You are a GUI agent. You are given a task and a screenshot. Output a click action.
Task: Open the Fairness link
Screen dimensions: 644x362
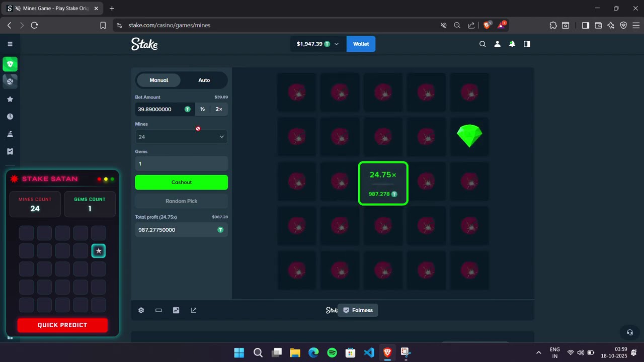click(358, 310)
